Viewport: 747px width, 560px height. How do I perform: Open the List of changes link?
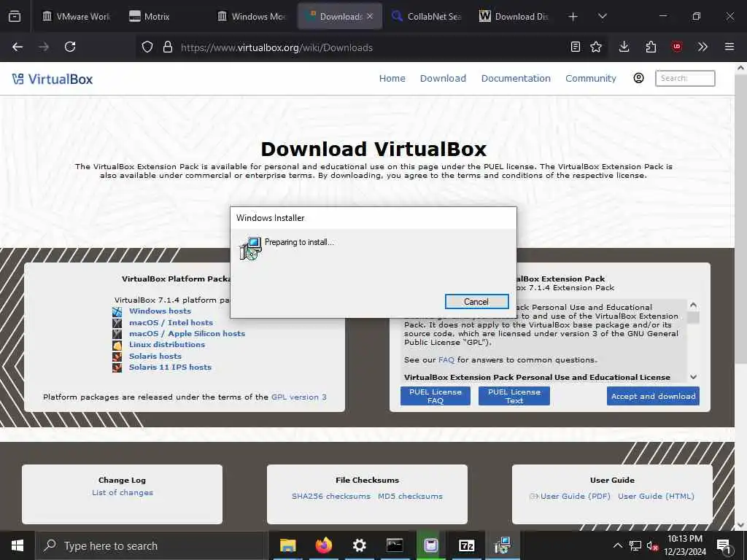coord(123,493)
